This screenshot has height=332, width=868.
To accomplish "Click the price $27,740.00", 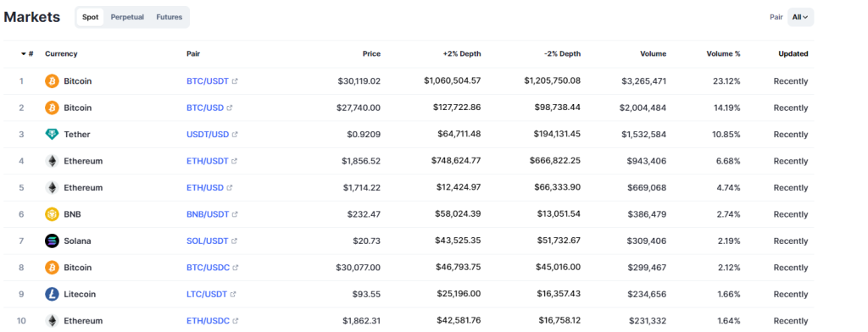I will (x=359, y=108).
